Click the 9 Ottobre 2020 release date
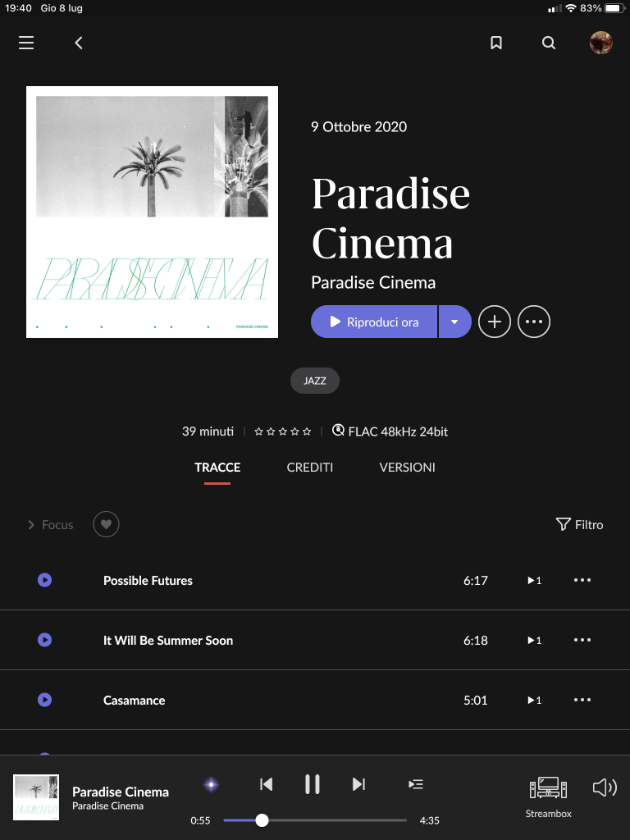The height and width of the screenshot is (840, 630). pyautogui.click(x=359, y=127)
